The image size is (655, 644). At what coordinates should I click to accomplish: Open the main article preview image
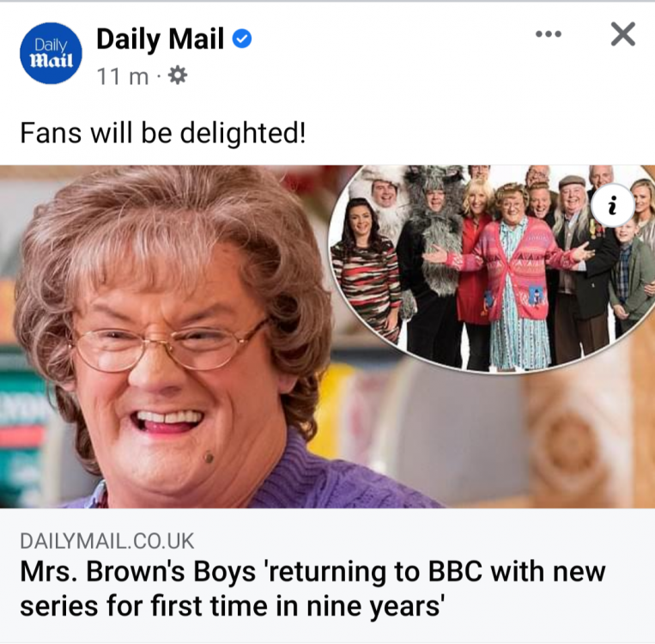click(328, 337)
